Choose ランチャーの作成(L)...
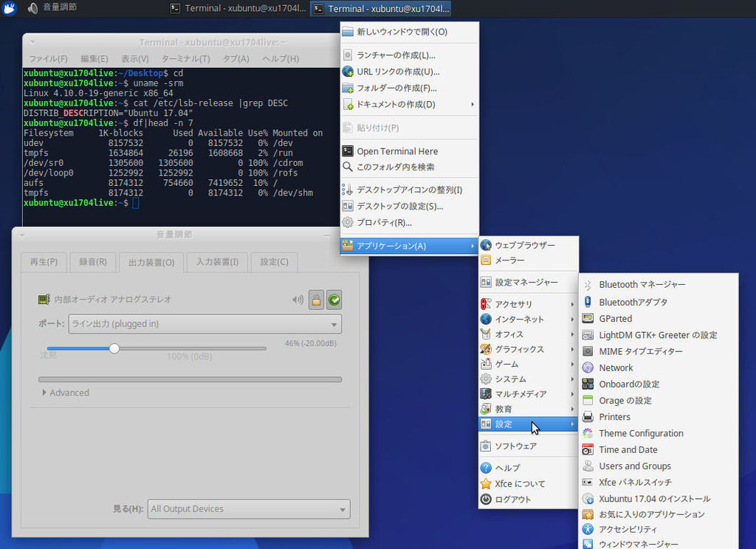 (x=409, y=55)
